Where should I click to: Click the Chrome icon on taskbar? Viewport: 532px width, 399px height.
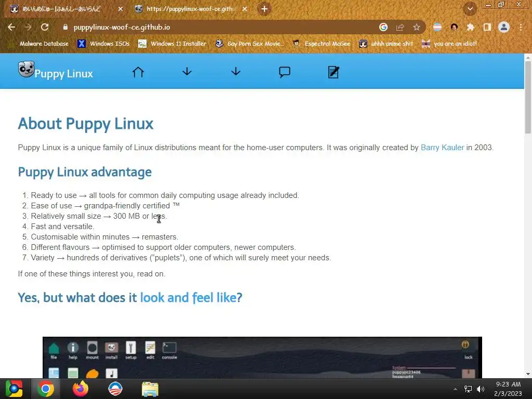click(x=46, y=389)
